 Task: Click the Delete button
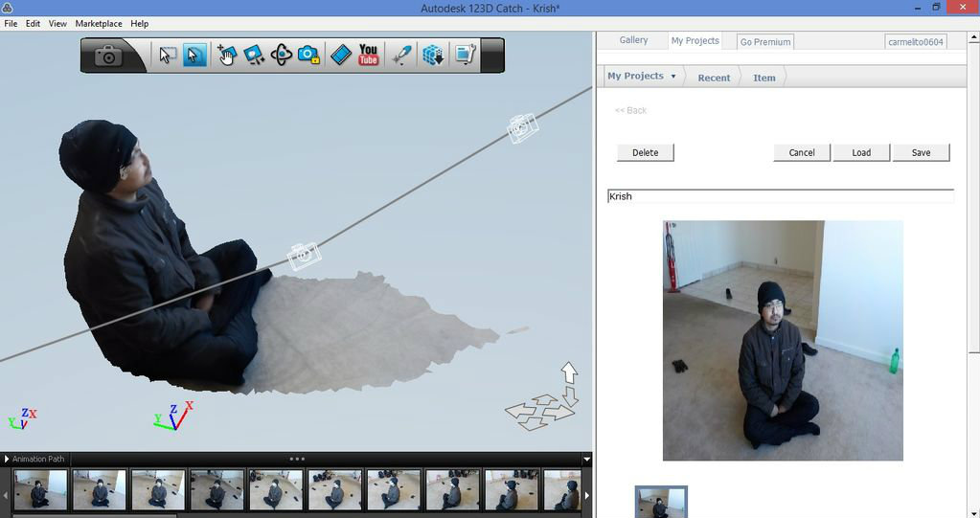click(645, 152)
